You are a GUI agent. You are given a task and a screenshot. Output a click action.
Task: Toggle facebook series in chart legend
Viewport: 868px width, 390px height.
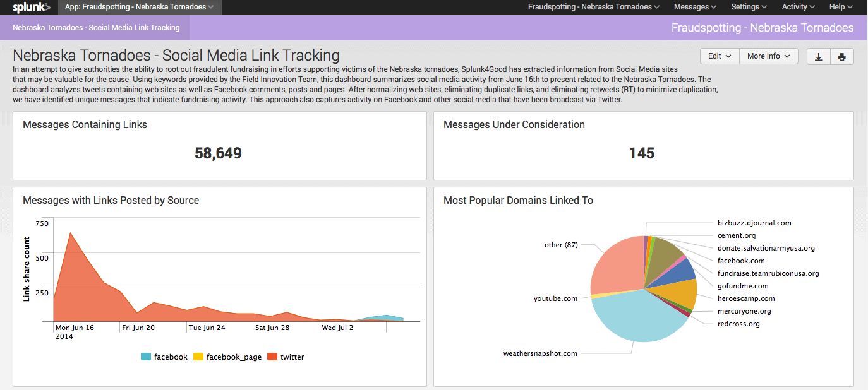tap(164, 357)
